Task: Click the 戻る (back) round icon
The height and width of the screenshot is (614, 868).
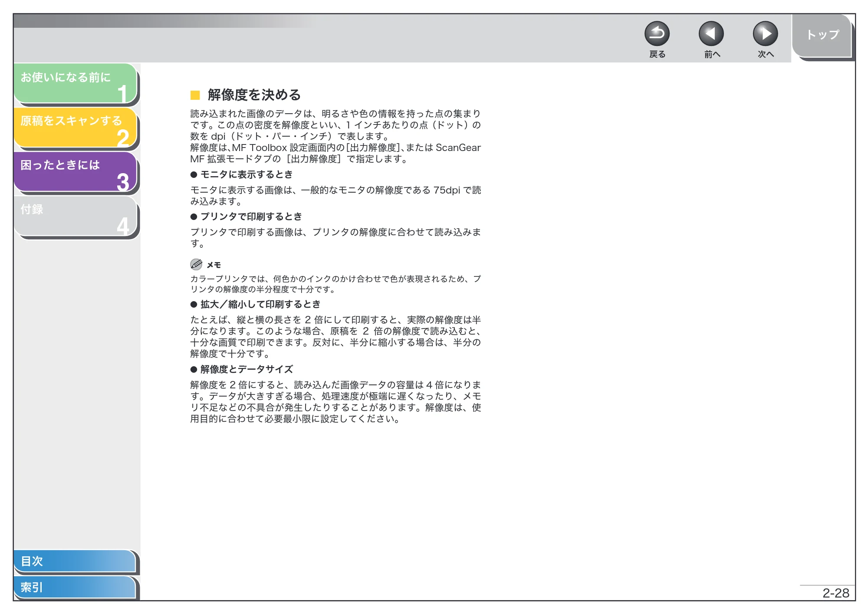Action: [x=657, y=34]
